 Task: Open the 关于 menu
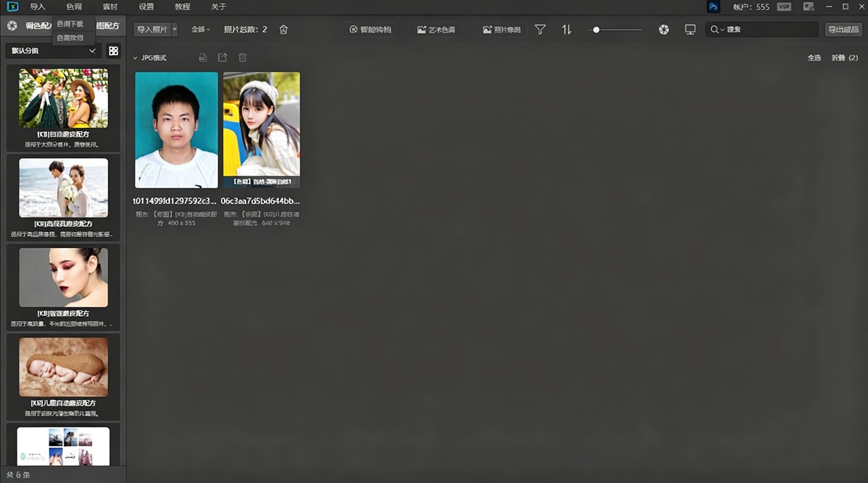coord(218,7)
